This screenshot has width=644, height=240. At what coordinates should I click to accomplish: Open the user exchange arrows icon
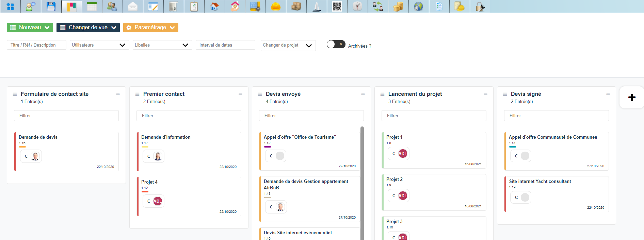pos(378,6)
